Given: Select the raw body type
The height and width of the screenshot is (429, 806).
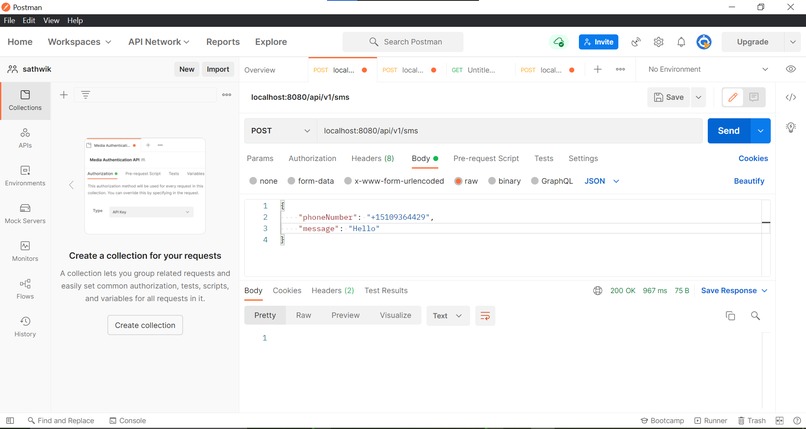Looking at the screenshot, I should click(x=466, y=181).
